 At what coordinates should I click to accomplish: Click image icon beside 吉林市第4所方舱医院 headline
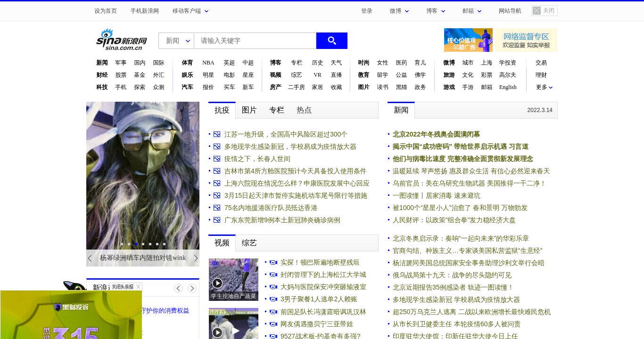[x=217, y=171]
